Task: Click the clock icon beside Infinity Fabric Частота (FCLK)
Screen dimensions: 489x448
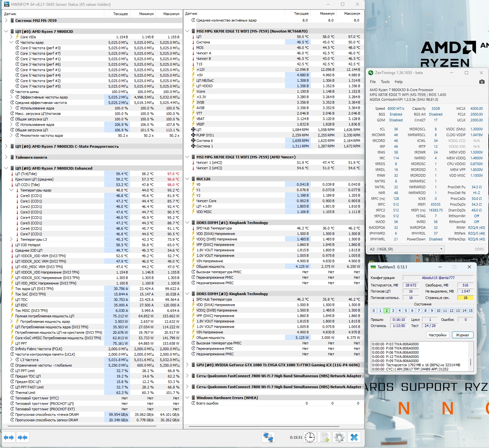Action: point(13,349)
